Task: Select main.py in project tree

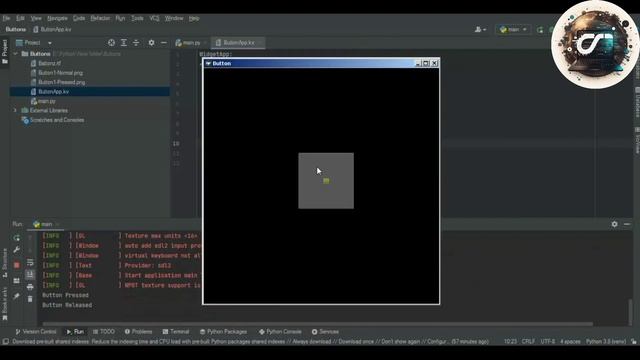Action: point(46,101)
